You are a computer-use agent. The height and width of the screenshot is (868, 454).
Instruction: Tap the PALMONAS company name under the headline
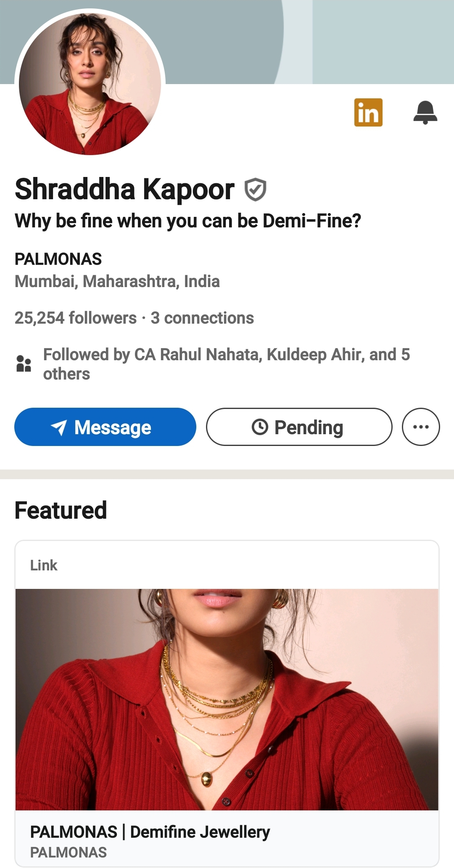(x=58, y=259)
